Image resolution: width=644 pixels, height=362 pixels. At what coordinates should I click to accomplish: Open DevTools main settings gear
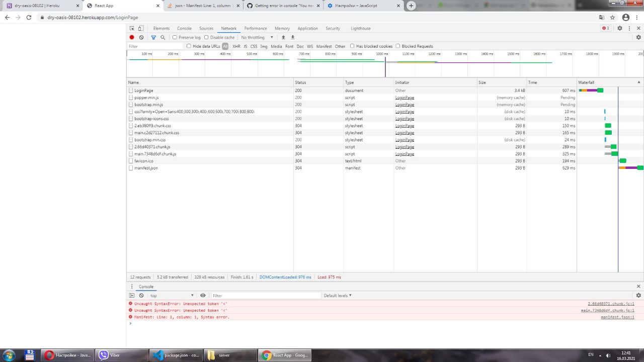coord(620,29)
